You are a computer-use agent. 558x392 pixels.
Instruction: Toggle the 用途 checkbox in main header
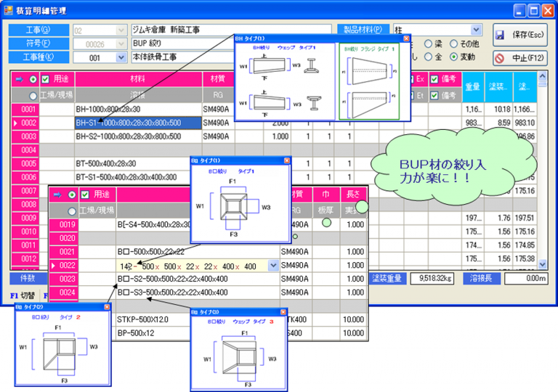pyautogui.click(x=45, y=79)
